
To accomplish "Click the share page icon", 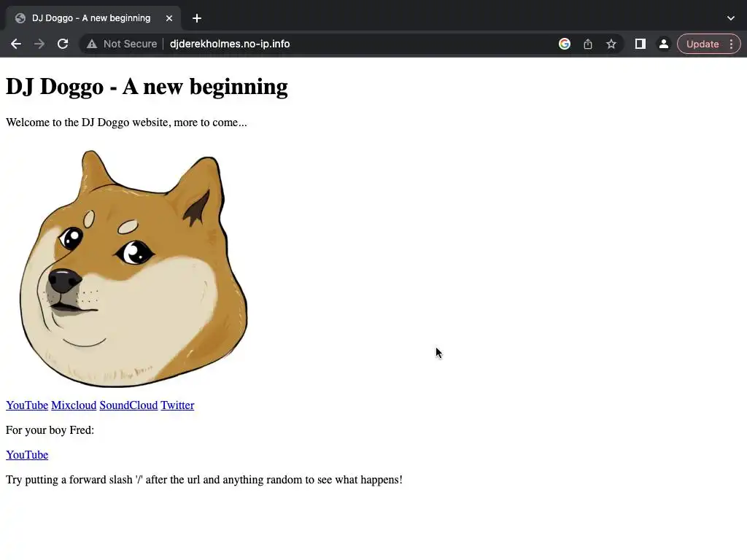I will point(588,44).
